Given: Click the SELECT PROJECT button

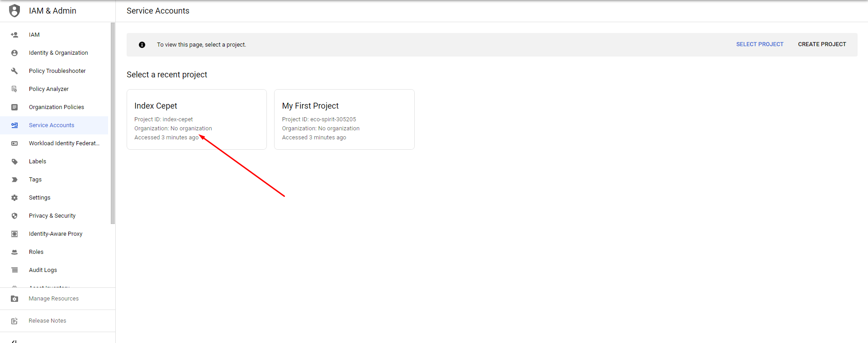Looking at the screenshot, I should point(760,44).
